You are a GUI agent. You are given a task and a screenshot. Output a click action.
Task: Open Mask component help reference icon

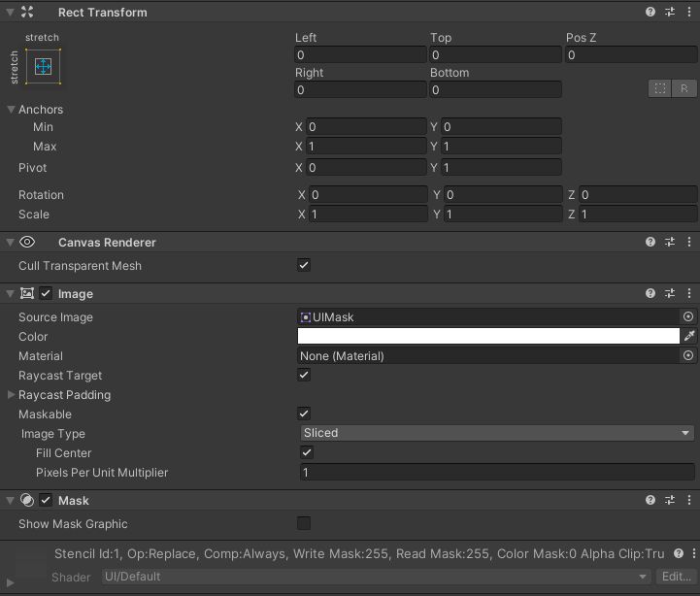tap(650, 500)
